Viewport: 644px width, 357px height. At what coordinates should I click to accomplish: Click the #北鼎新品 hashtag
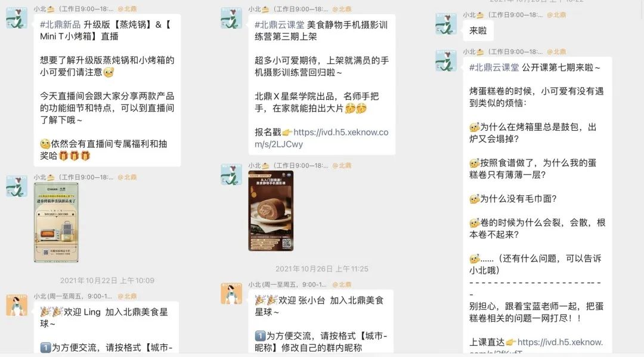[x=60, y=24]
